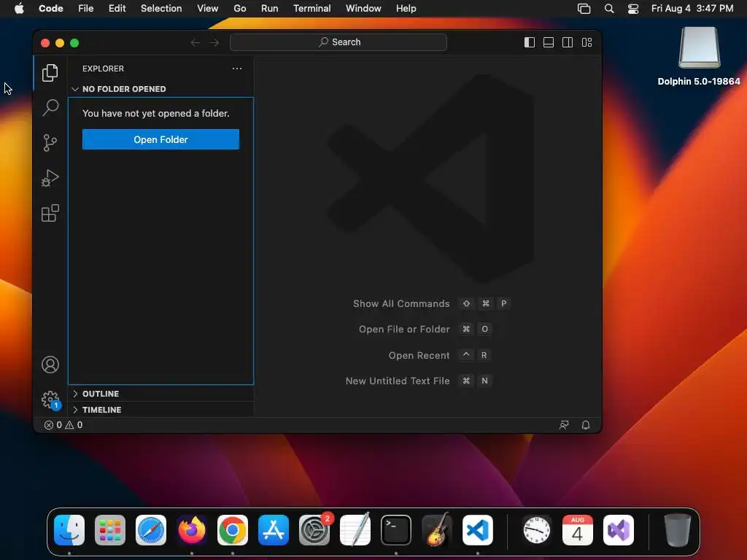Click the warnings count in status bar

[74, 425]
